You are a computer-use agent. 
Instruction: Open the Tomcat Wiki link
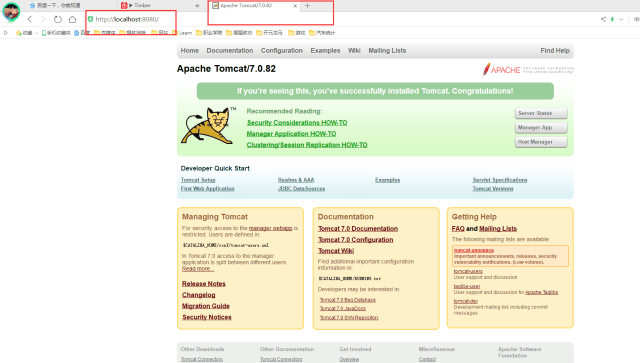coord(336,251)
